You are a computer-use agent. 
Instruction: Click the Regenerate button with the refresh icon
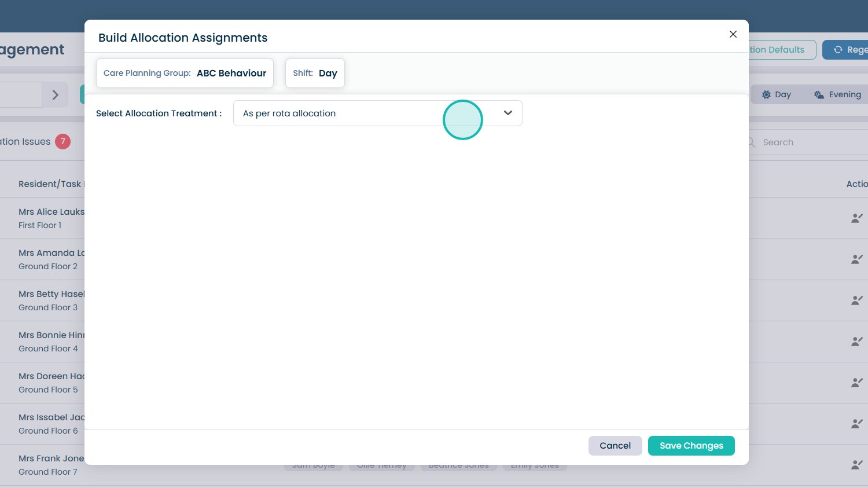point(845,50)
